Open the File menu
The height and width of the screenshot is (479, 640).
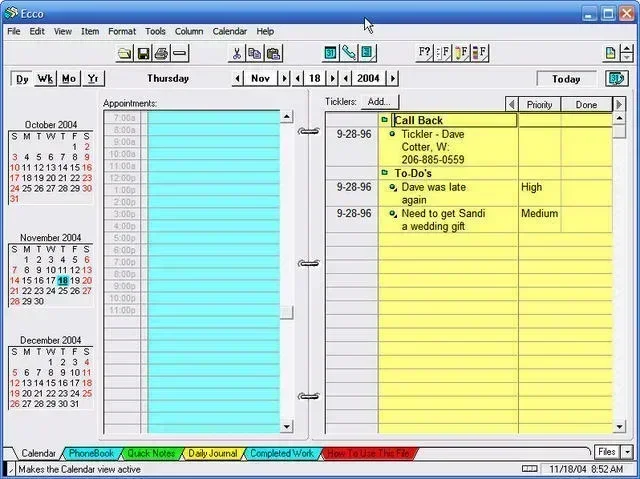point(14,31)
